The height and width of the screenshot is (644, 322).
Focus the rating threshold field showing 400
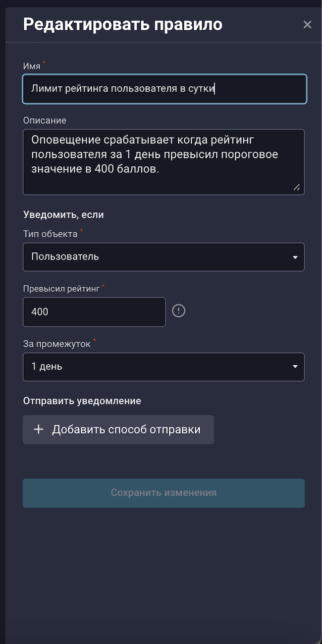pos(94,312)
